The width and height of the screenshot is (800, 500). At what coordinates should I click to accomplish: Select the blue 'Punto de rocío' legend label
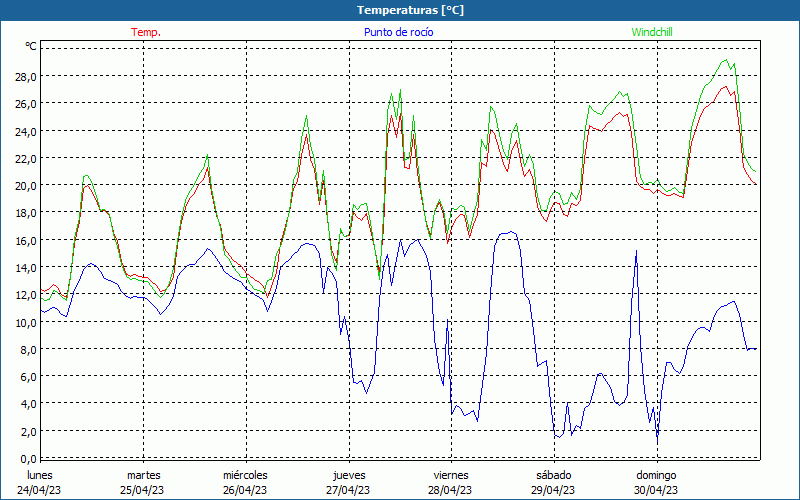coord(399,32)
